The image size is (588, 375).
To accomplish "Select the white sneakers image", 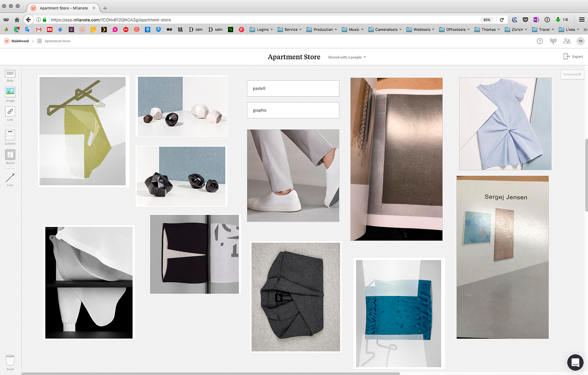I will pos(293,176).
